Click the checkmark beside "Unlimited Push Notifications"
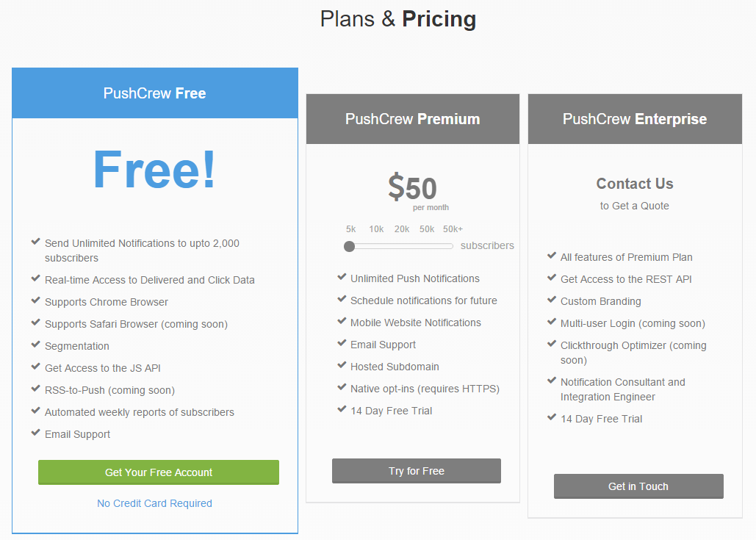Image resolution: width=756 pixels, height=540 pixels. (342, 278)
